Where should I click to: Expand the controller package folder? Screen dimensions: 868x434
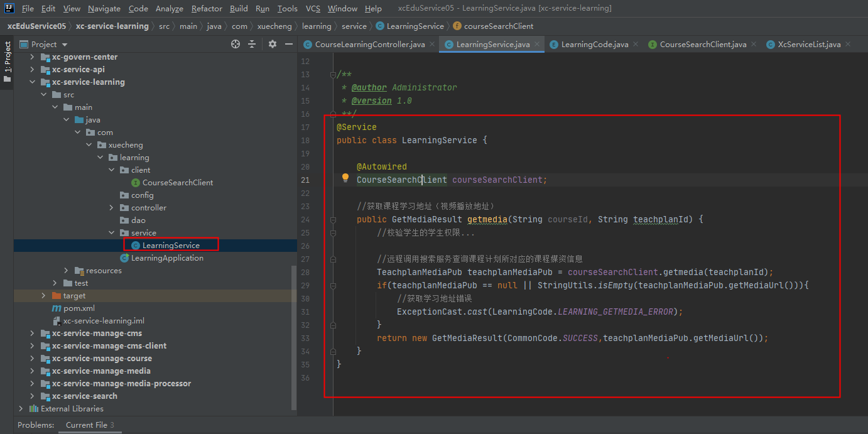[x=112, y=208]
